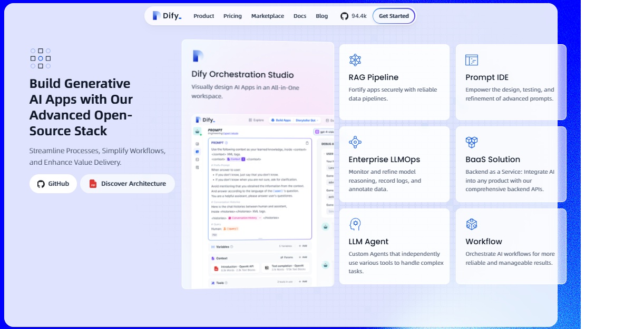644x329 pixels.
Task: Click the Dify logo in the navbar
Action: [167, 16]
